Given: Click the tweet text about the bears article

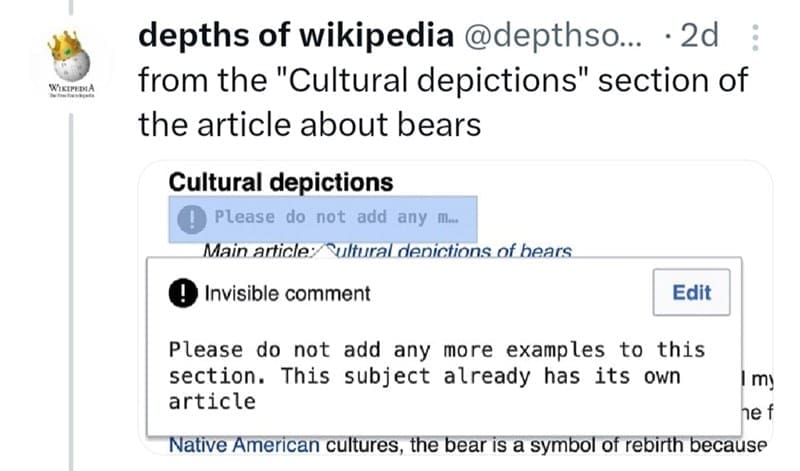Looking at the screenshot, I should pyautogui.click(x=440, y=102).
